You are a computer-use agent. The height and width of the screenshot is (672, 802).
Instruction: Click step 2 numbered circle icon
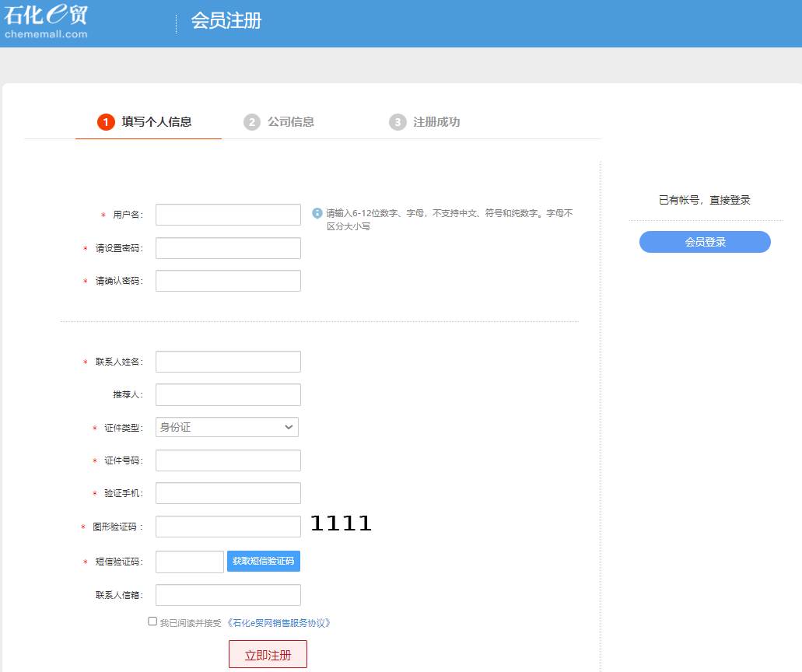click(x=251, y=122)
